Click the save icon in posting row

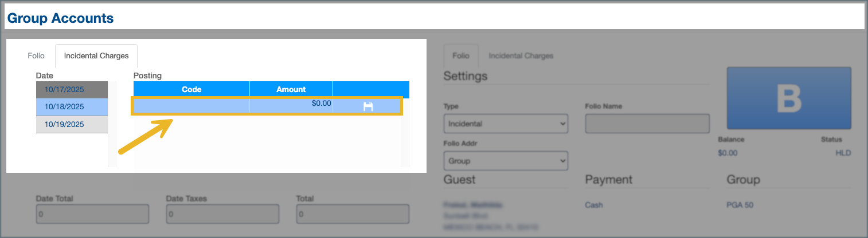pyautogui.click(x=368, y=106)
